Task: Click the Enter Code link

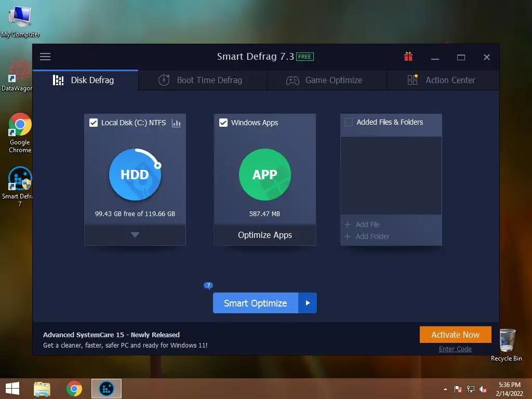Action: pyautogui.click(x=455, y=349)
